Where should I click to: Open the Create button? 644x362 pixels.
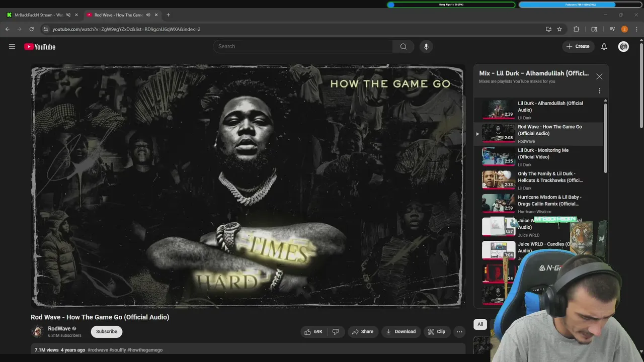coord(578,46)
